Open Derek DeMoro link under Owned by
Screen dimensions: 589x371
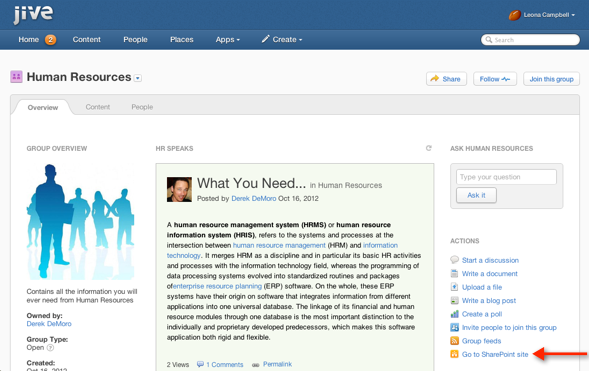click(x=49, y=324)
